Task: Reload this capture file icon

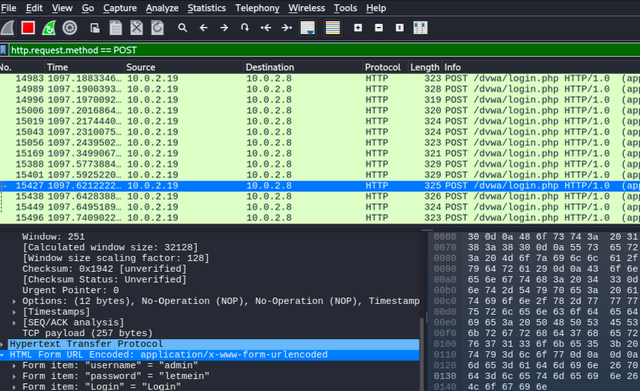Action: click(x=157, y=28)
